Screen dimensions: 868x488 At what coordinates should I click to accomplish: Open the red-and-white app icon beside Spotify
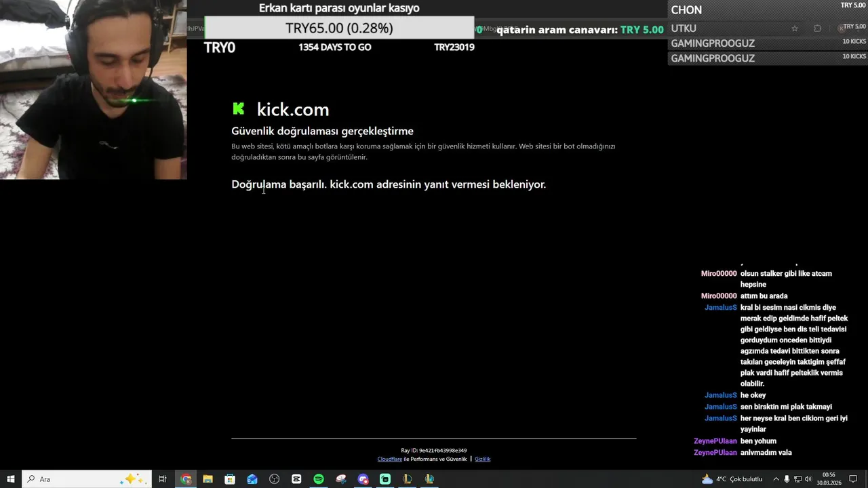point(341,479)
